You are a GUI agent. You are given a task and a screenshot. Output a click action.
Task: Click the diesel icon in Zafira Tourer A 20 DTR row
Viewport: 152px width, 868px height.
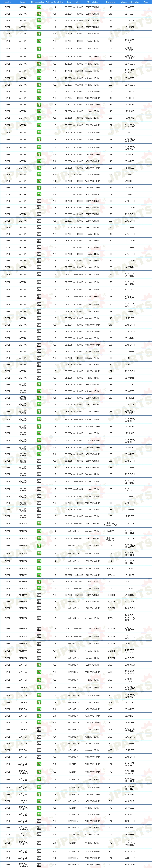39,858
